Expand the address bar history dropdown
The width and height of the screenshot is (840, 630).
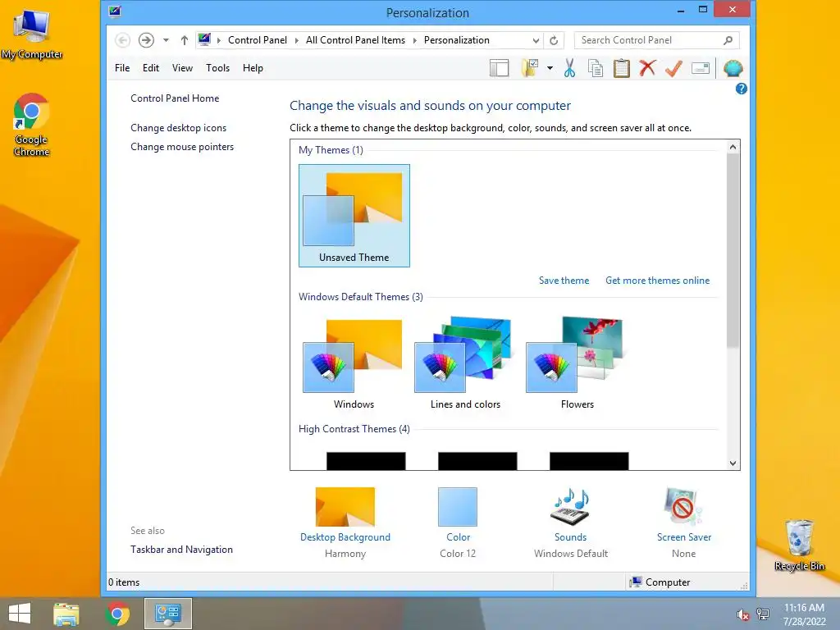(536, 40)
